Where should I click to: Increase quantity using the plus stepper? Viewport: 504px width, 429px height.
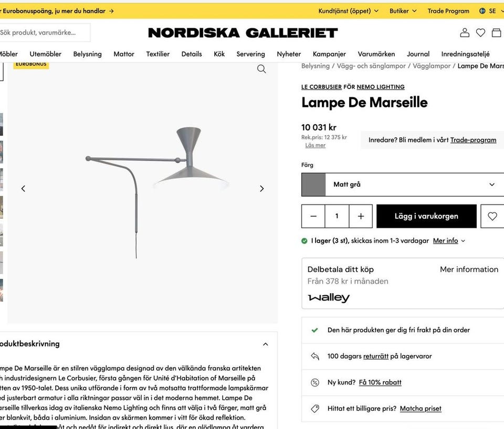361,216
